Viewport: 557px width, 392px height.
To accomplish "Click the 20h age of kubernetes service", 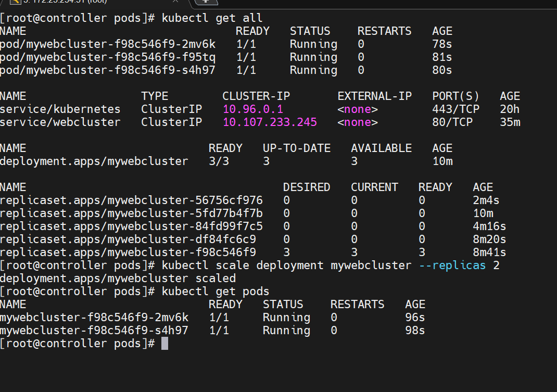I will point(510,109).
